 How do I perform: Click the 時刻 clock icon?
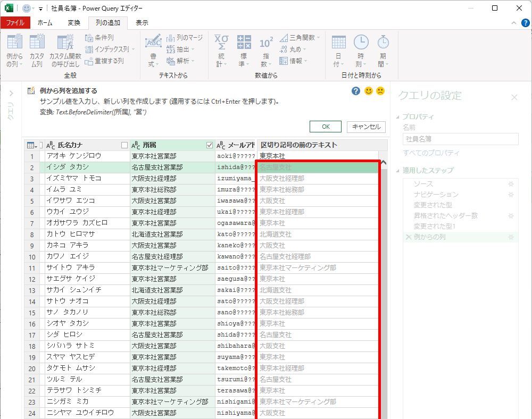pyautogui.click(x=361, y=43)
